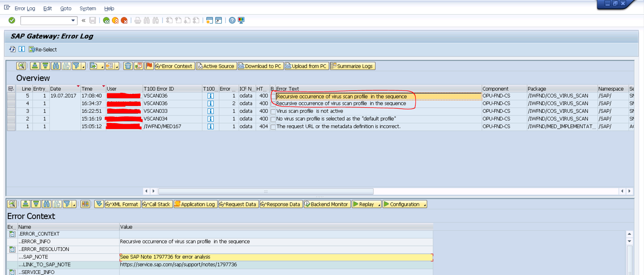This screenshot has height=275, width=644.
Task: Click the blue down-arrow icon before XML Format
Action: click(99, 204)
